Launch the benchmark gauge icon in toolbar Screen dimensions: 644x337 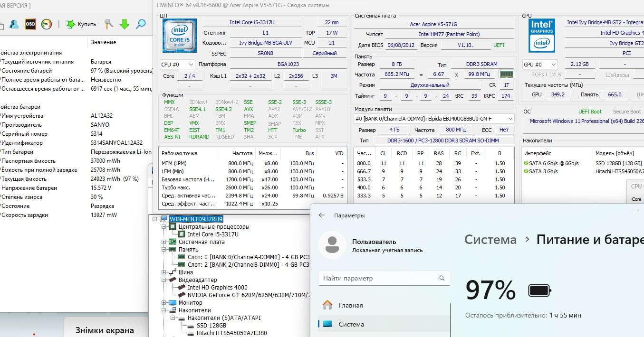pyautogui.click(x=46, y=24)
